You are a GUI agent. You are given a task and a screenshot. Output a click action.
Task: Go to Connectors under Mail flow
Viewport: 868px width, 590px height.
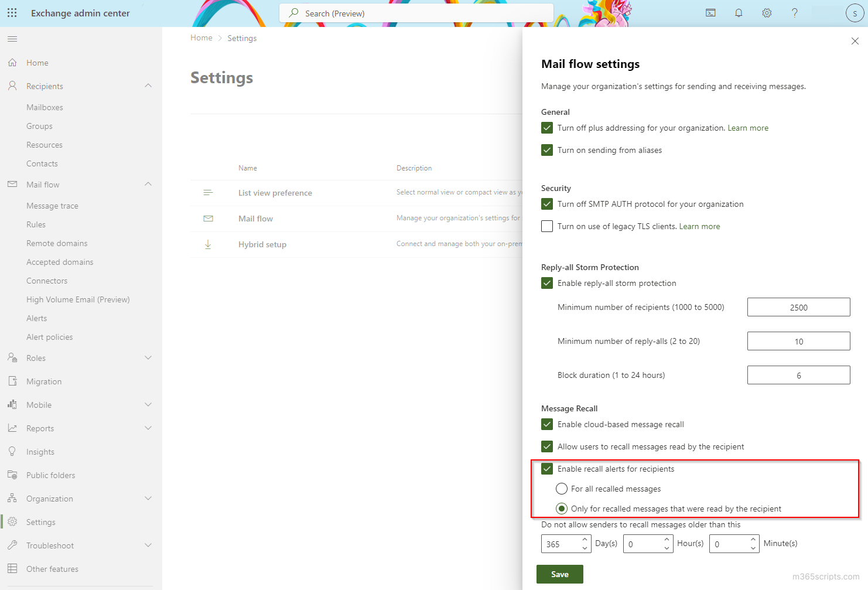pyautogui.click(x=47, y=281)
